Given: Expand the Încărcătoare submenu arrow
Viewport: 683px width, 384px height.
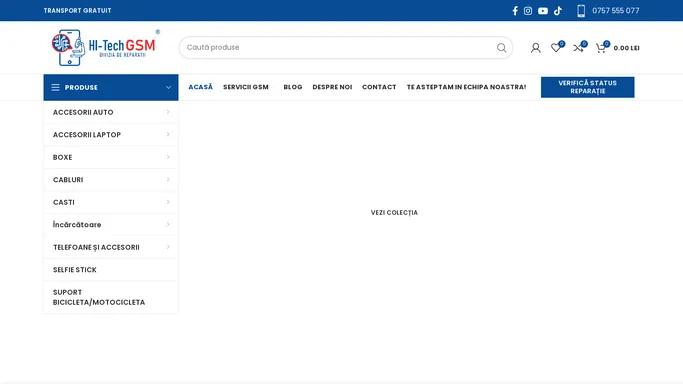Looking at the screenshot, I should click(x=168, y=225).
